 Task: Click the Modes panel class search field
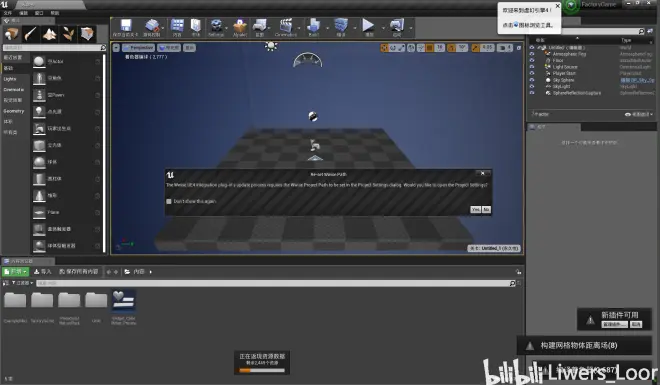(54, 48)
